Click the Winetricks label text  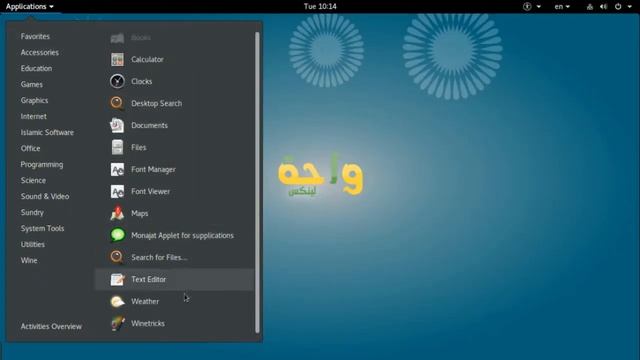(x=148, y=323)
